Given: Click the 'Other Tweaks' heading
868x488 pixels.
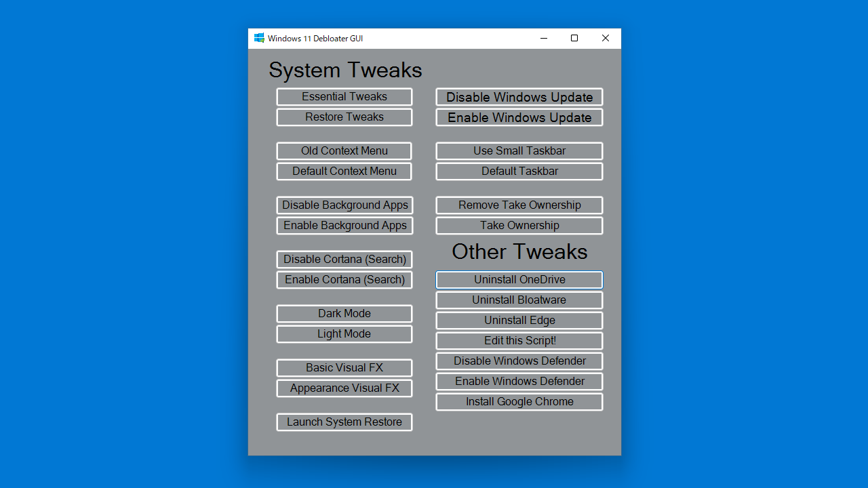Looking at the screenshot, I should click(x=519, y=251).
